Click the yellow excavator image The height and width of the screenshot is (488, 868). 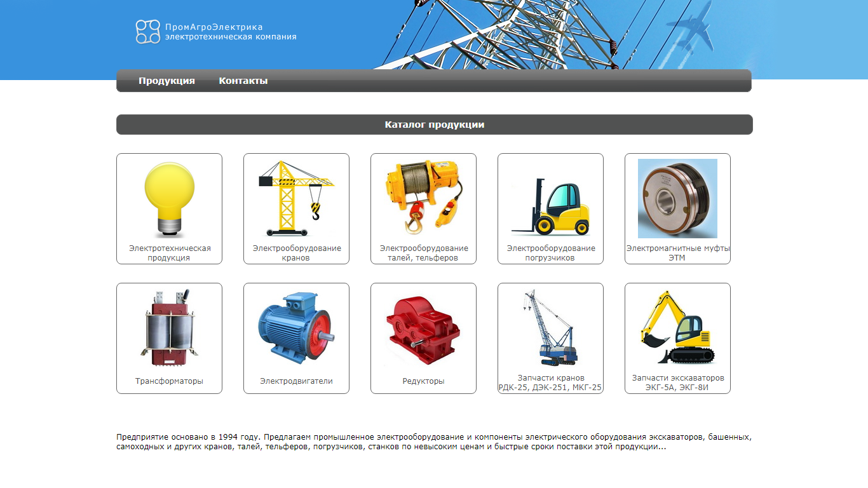coord(677,329)
